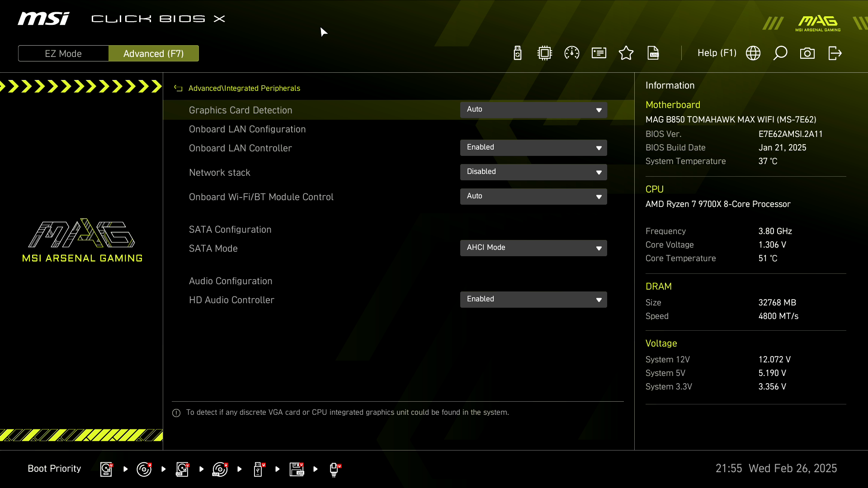Click the CPU chip icon in toolbar

coord(545,53)
